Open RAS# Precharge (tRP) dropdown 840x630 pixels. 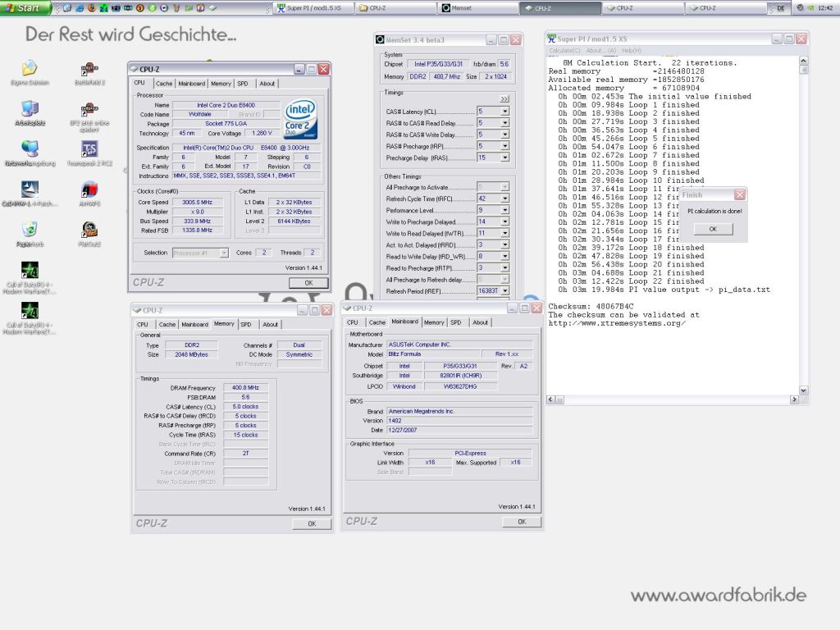pos(504,146)
